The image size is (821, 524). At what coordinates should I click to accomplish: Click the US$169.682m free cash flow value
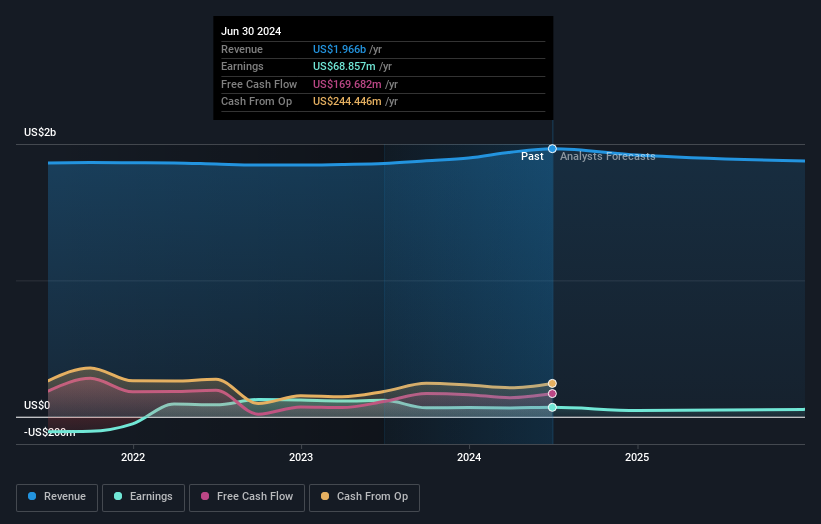[x=347, y=84]
